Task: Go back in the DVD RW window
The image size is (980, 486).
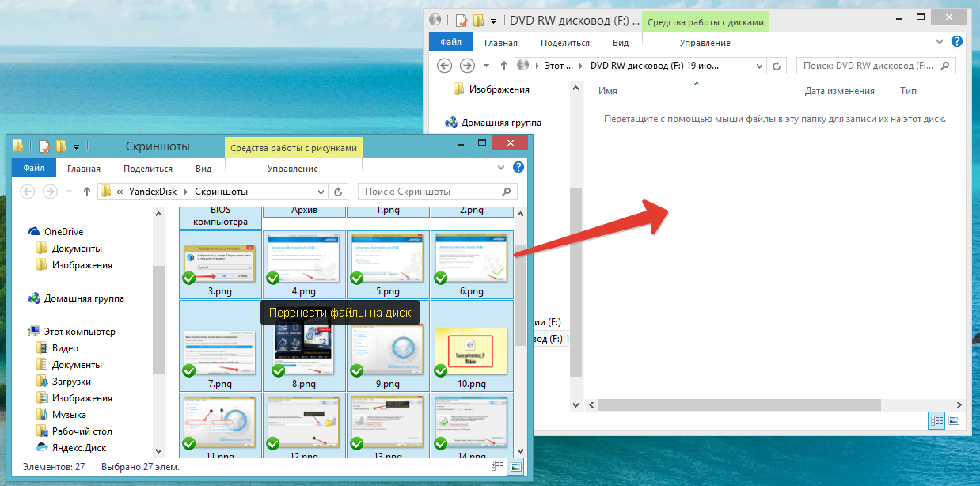Action: pos(445,66)
